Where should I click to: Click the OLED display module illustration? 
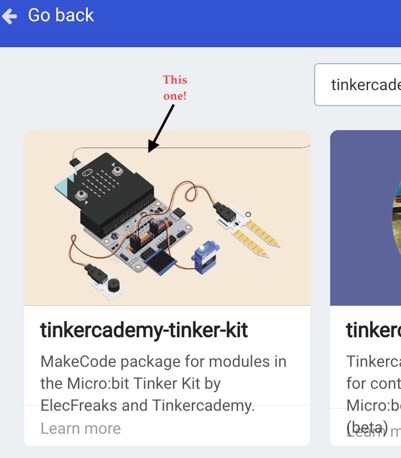click(161, 263)
